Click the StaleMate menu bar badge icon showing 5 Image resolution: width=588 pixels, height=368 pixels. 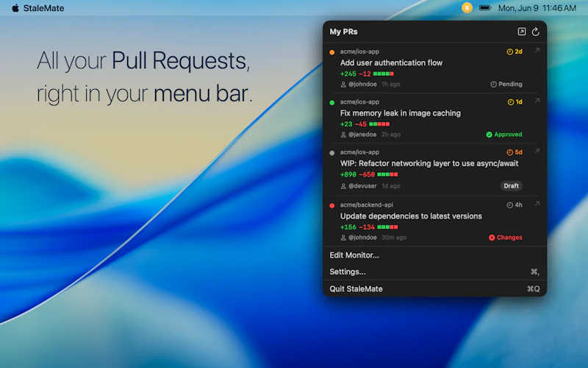[x=467, y=7]
